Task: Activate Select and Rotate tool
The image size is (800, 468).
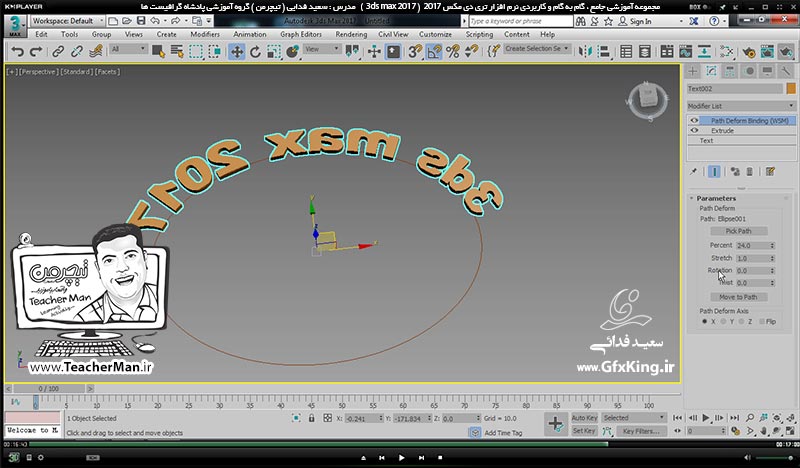Action: pyautogui.click(x=255, y=52)
